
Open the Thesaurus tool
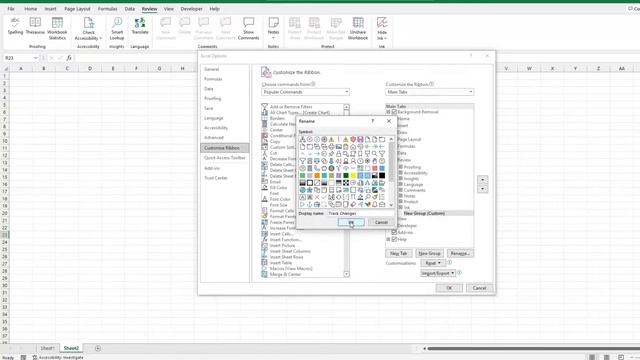point(35,27)
